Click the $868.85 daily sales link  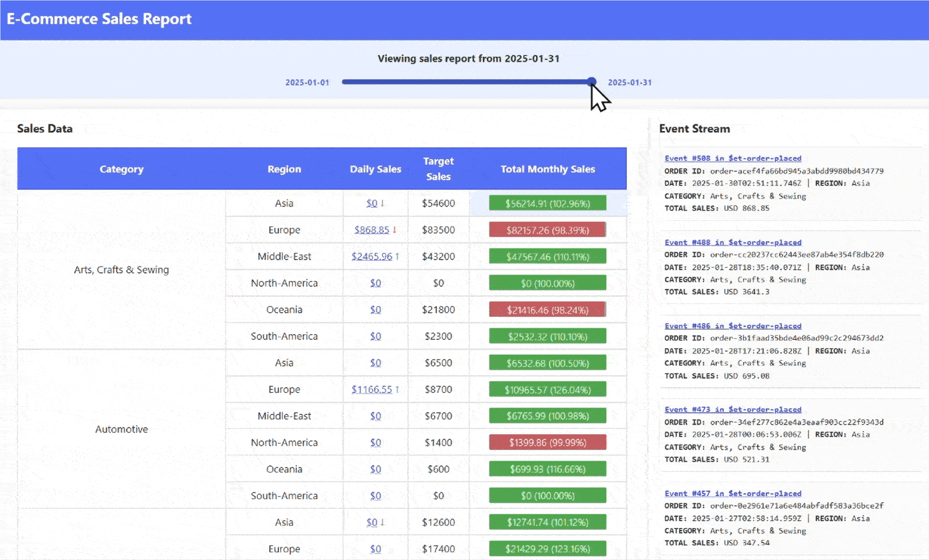coord(371,230)
